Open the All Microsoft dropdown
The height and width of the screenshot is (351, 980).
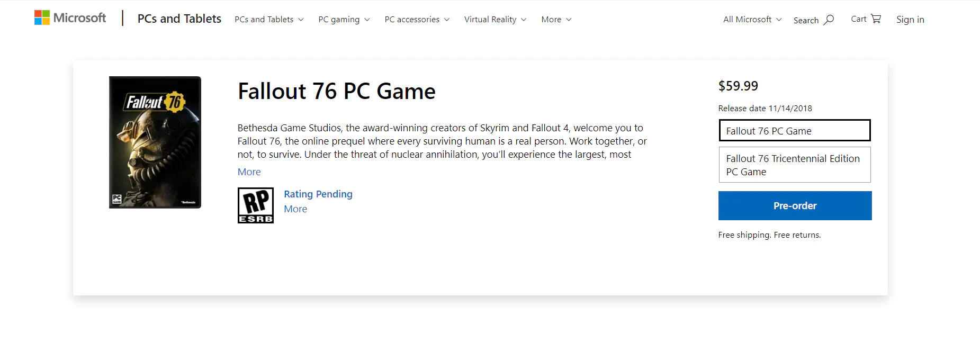pyautogui.click(x=752, y=20)
